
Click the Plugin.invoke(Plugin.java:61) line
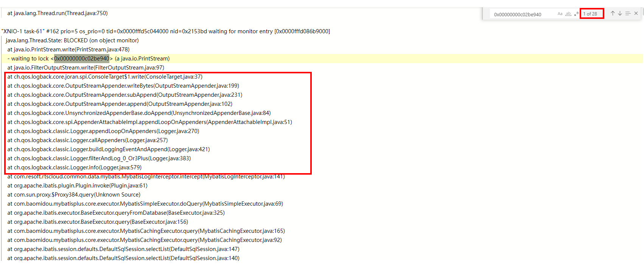(x=78, y=186)
